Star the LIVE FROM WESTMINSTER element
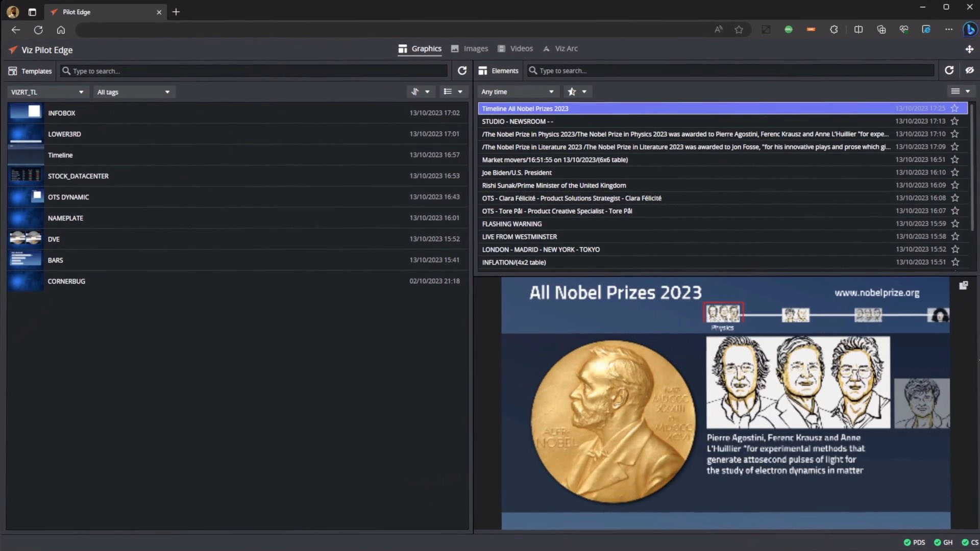This screenshot has height=551, width=980. click(955, 236)
